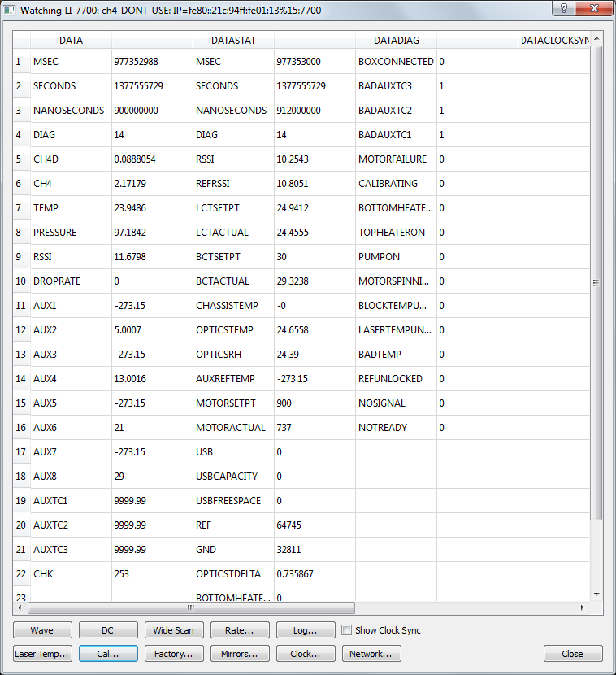The width and height of the screenshot is (616, 675).
Task: Click the AUXTC1 label cell
Action: 71,501
